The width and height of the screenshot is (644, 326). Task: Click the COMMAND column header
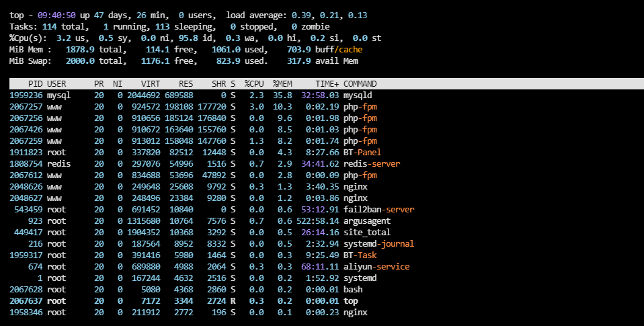point(360,84)
